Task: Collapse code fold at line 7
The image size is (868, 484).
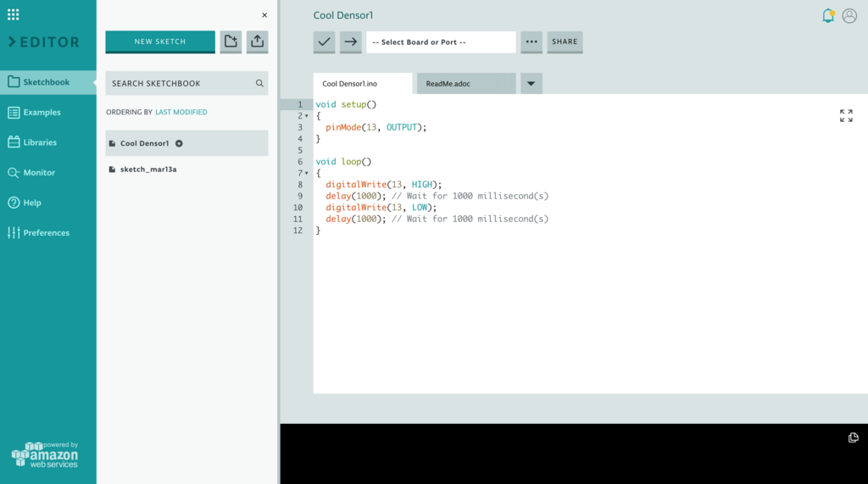Action: (307, 173)
